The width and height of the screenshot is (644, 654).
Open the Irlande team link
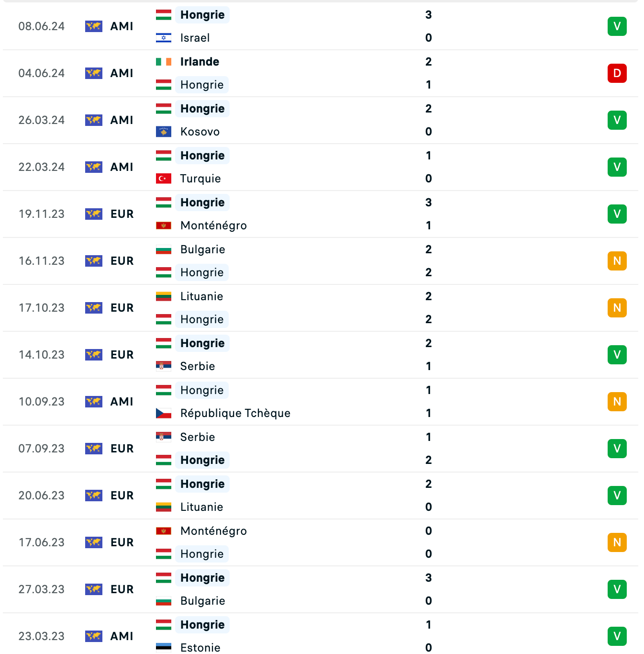[200, 62]
